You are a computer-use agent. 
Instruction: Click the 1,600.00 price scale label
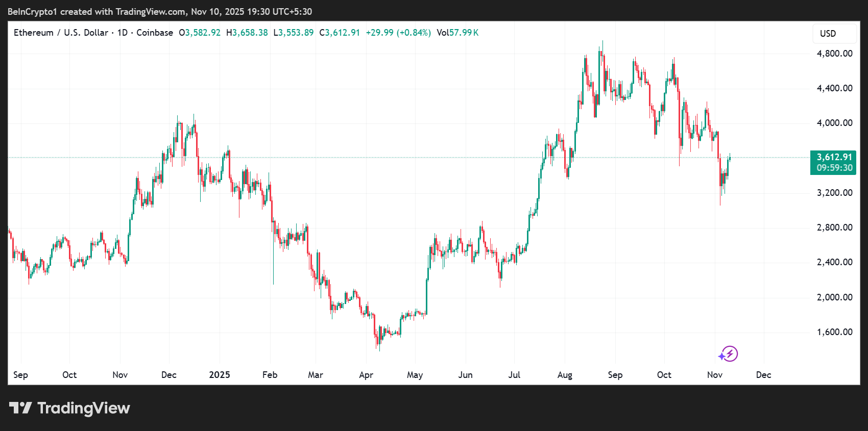834,332
